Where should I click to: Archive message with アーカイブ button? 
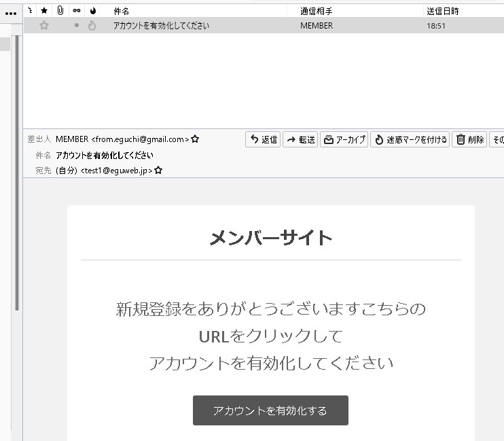tap(344, 140)
